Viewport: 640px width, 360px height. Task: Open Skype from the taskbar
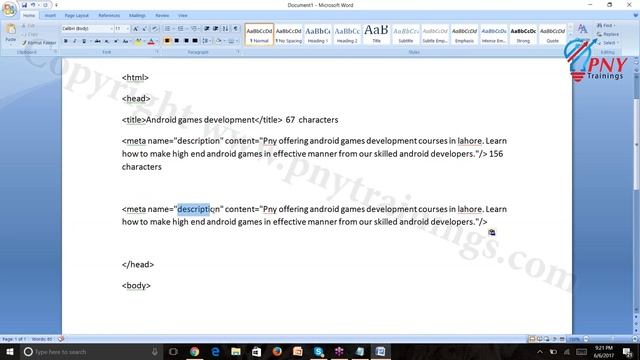(x=319, y=351)
